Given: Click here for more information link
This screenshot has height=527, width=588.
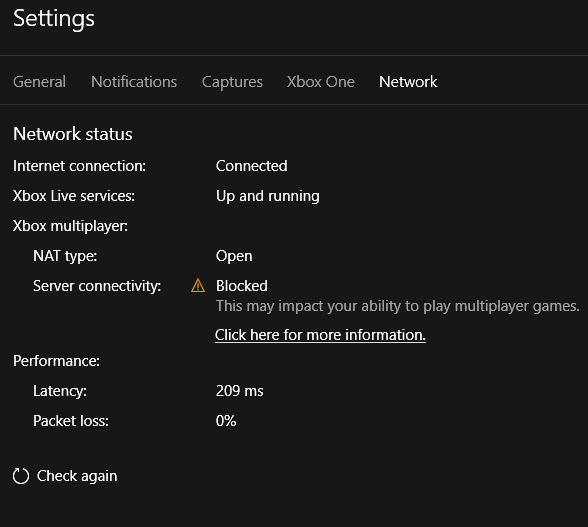Looking at the screenshot, I should [320, 335].
